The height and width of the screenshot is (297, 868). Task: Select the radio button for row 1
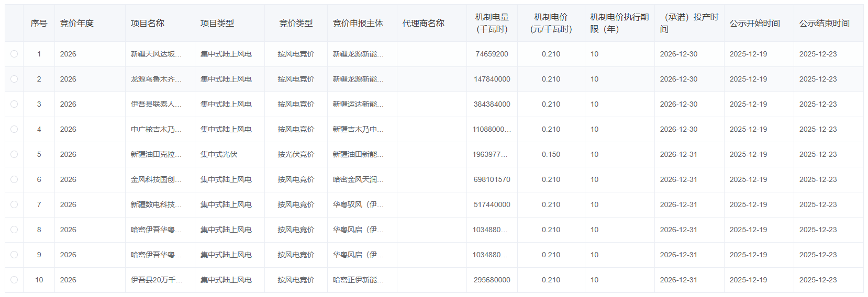tap(14, 54)
